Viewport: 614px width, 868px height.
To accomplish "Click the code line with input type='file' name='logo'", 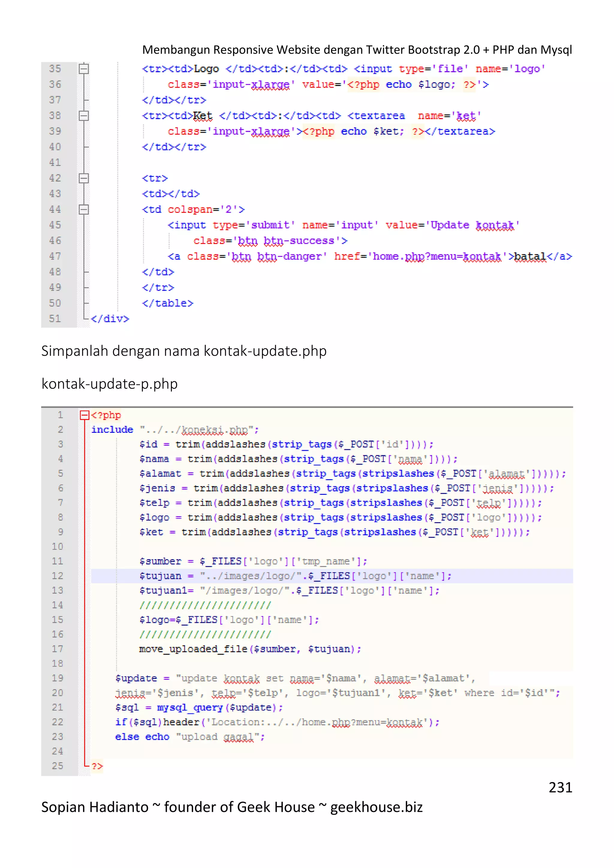I will click(x=344, y=69).
